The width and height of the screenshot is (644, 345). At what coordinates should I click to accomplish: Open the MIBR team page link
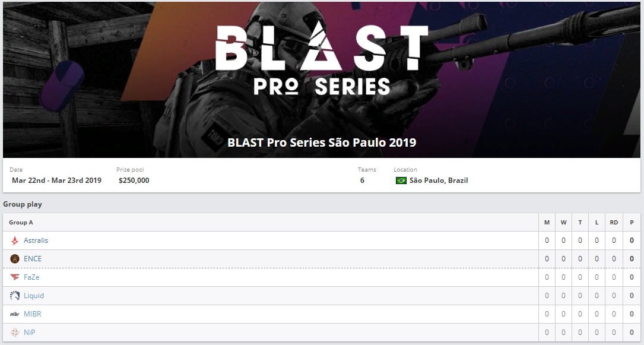33,314
